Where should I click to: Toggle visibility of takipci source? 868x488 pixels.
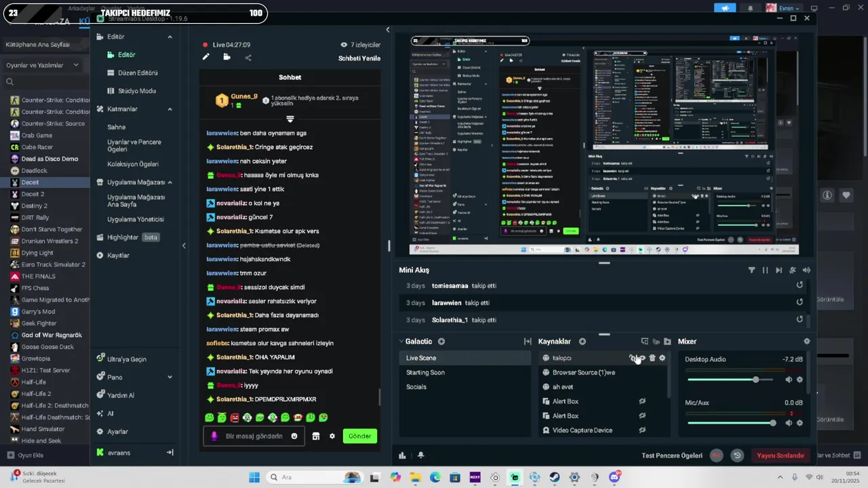click(x=642, y=358)
